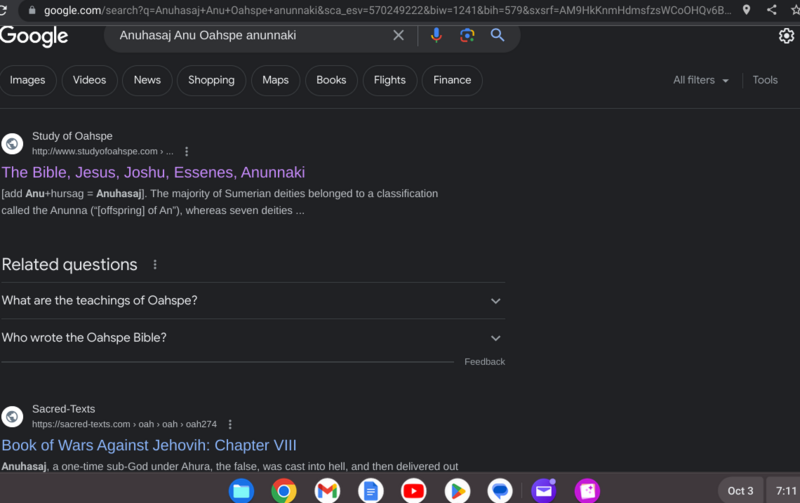Expand 'What are the teachings of Oahspe?'
The height and width of the screenshot is (503, 800).
253,300
